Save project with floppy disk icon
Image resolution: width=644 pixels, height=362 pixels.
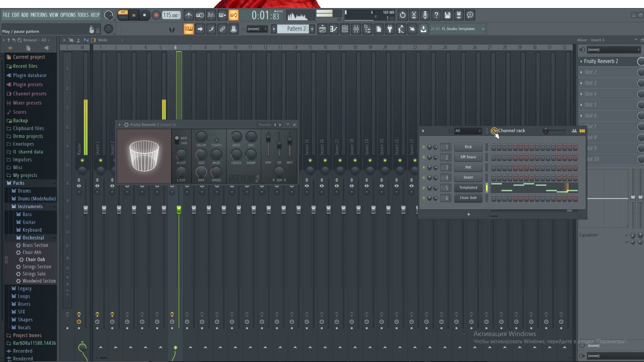447,15
